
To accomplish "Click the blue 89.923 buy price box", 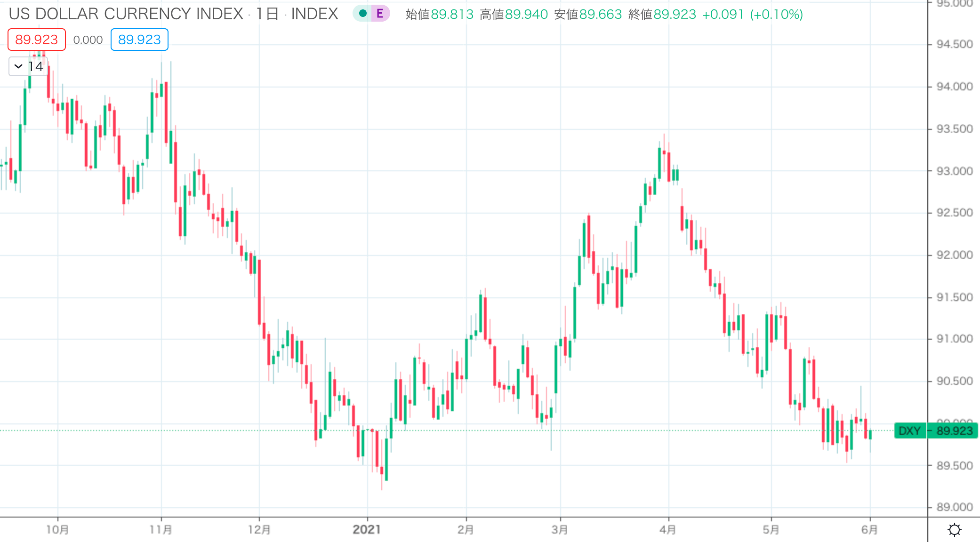I will pyautogui.click(x=139, y=40).
